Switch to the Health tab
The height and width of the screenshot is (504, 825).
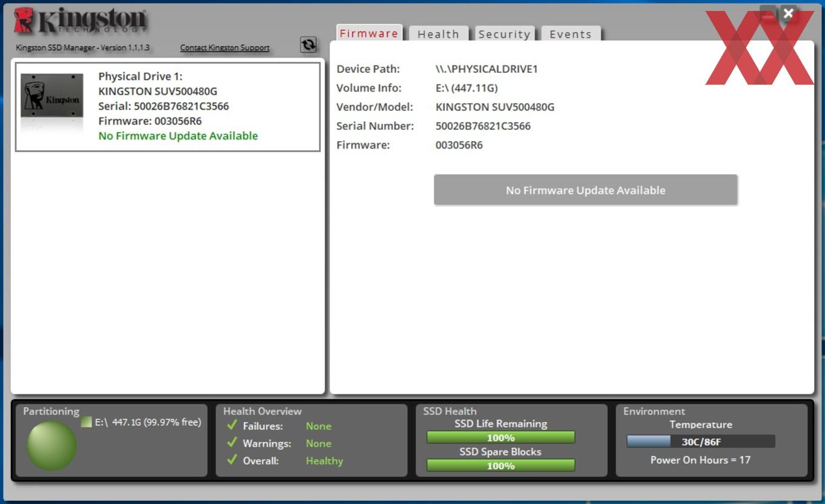(438, 34)
